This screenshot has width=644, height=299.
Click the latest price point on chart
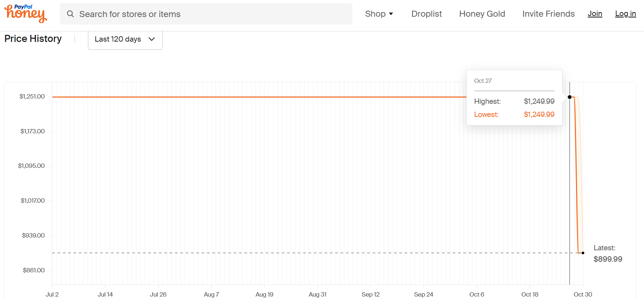[x=583, y=253]
